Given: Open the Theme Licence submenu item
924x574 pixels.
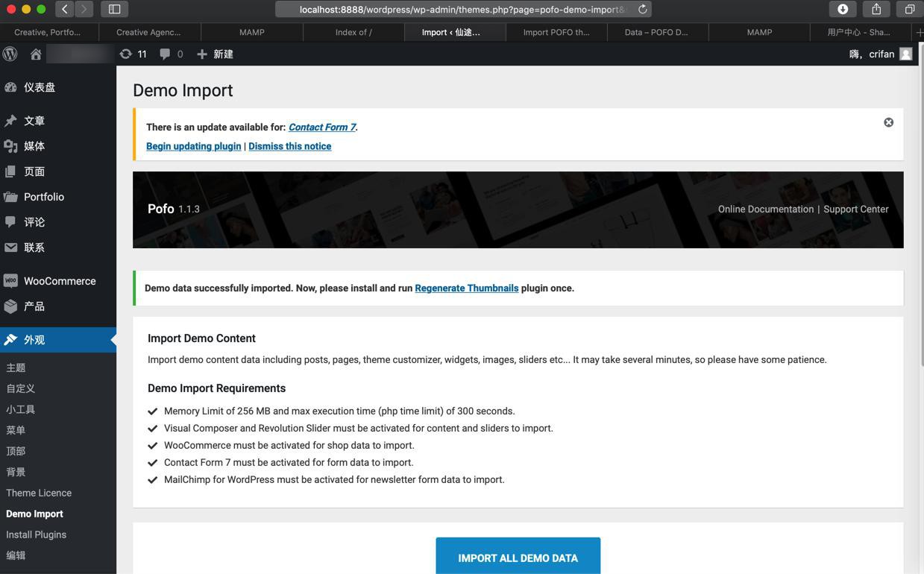Looking at the screenshot, I should (x=39, y=493).
